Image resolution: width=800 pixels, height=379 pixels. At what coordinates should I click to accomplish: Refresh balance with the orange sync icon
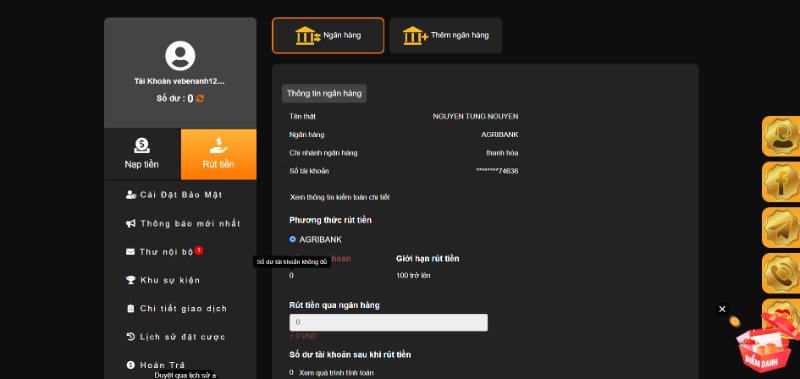pyautogui.click(x=200, y=98)
